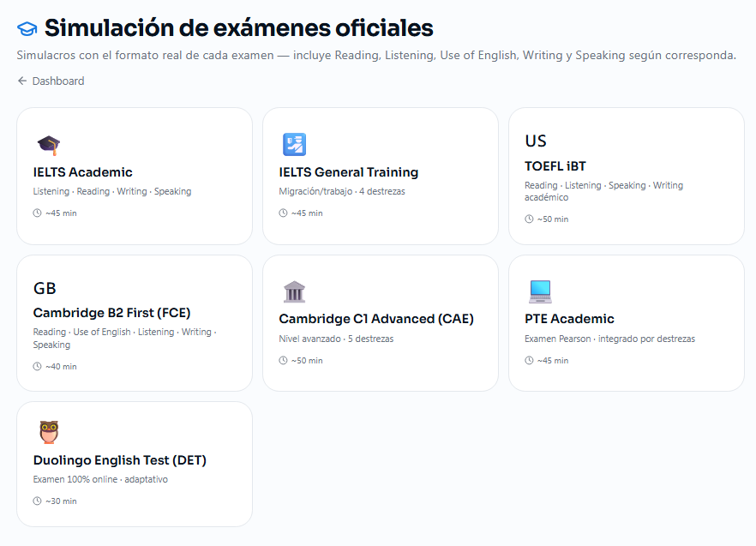Click the '~50 min' duration on Cambridge C1 card

[307, 361]
